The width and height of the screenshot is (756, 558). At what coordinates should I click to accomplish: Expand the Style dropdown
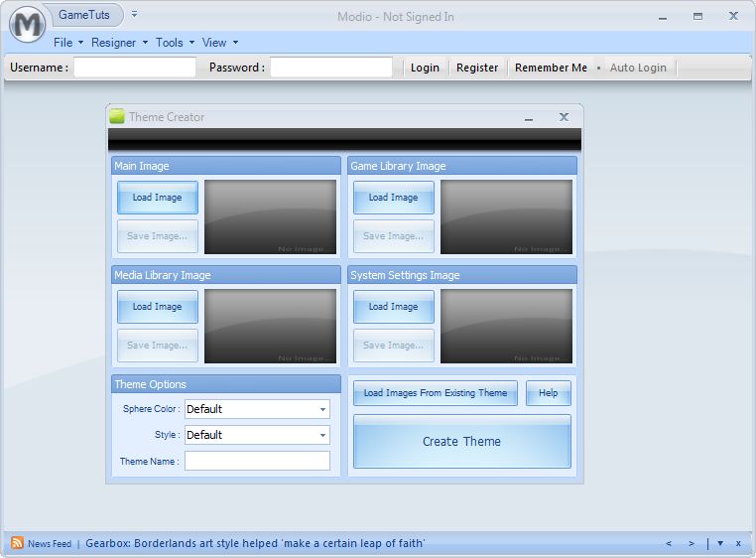point(323,435)
